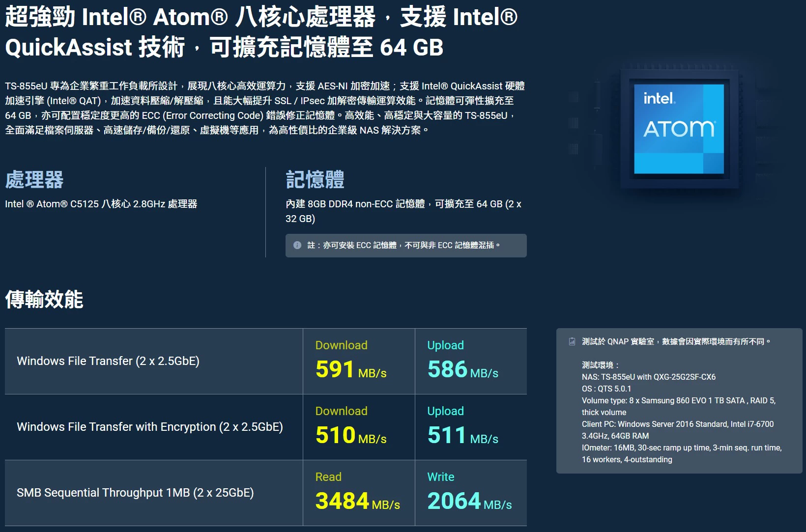Click the ECC memory note box text

[403, 245]
